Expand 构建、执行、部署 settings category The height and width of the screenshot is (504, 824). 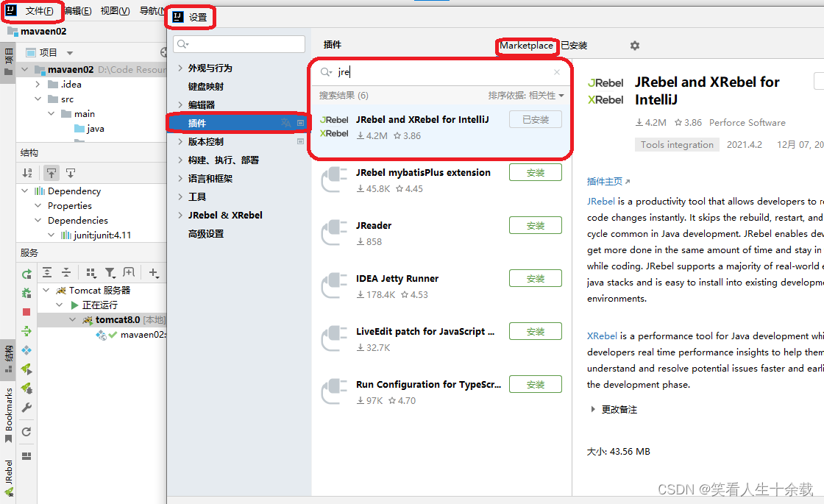(x=180, y=160)
